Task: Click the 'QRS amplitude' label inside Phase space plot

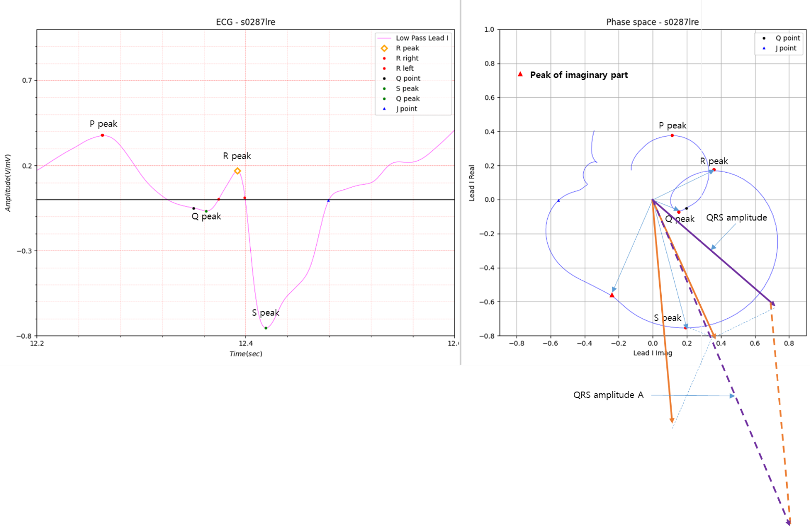Action: 736,217
